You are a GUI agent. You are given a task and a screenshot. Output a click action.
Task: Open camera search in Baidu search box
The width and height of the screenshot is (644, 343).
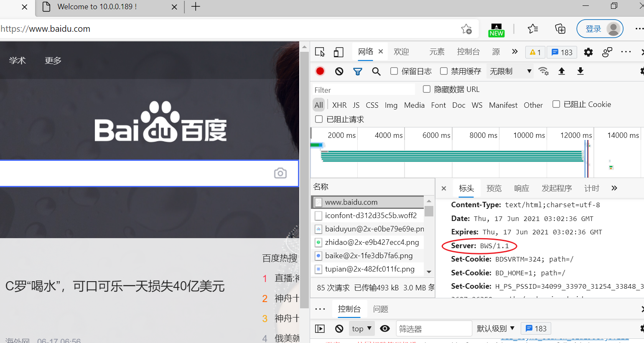coord(280,173)
